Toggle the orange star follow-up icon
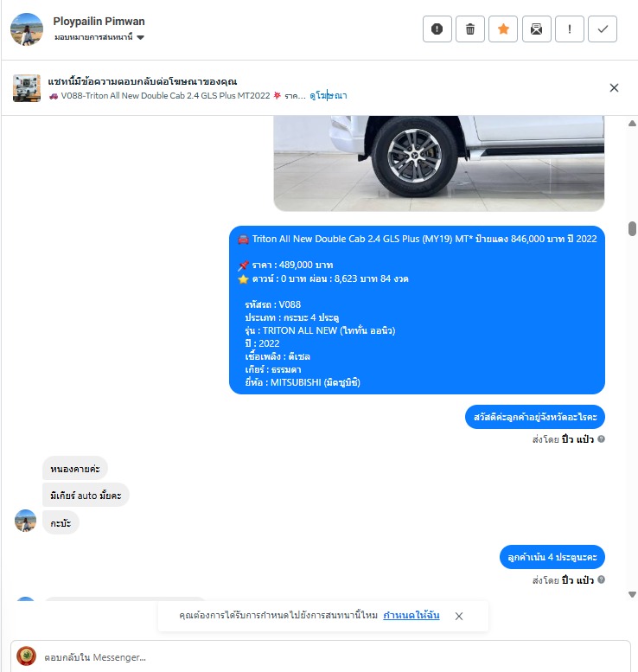 click(x=503, y=29)
